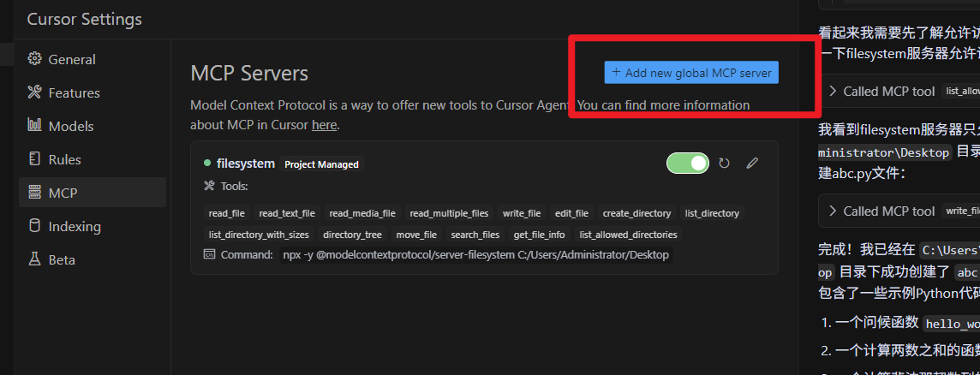Click the Project Managed badge
Screen dimensions: 980x375
(322, 164)
